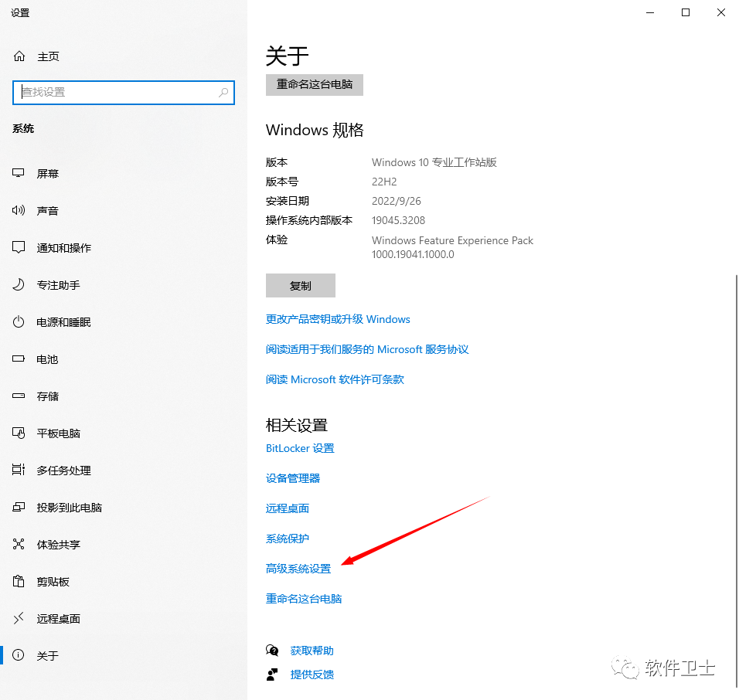The height and width of the screenshot is (700, 739).
Task: Click the Storage drive icon
Action: coord(19,396)
